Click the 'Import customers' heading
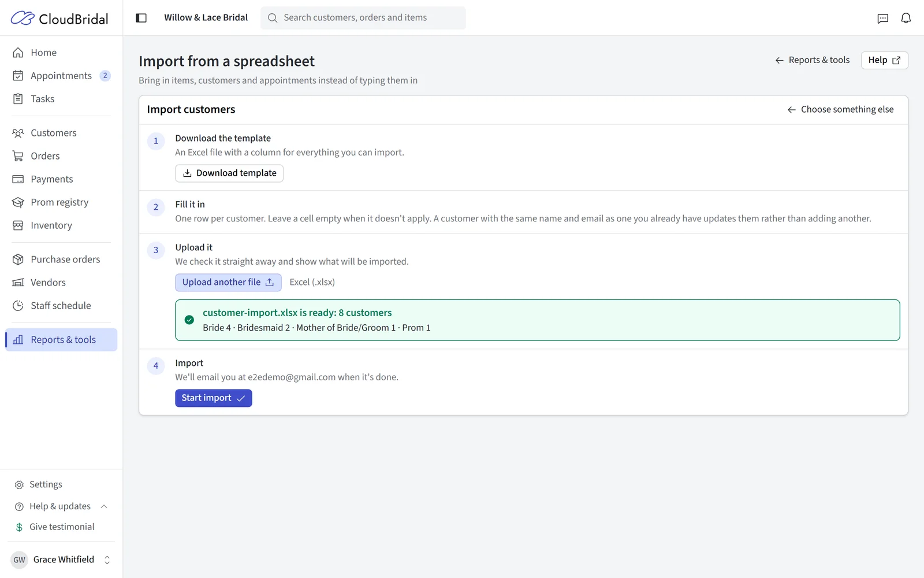 (x=191, y=110)
